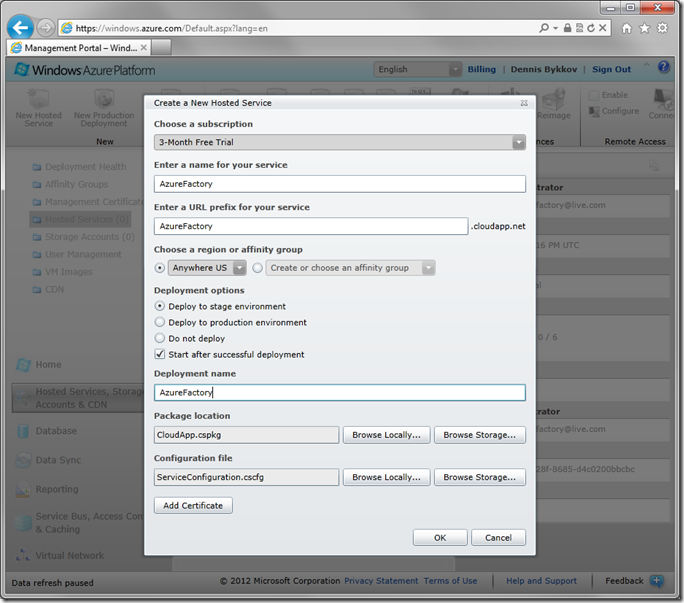Close the Management Portal browser tab

pyautogui.click(x=144, y=48)
